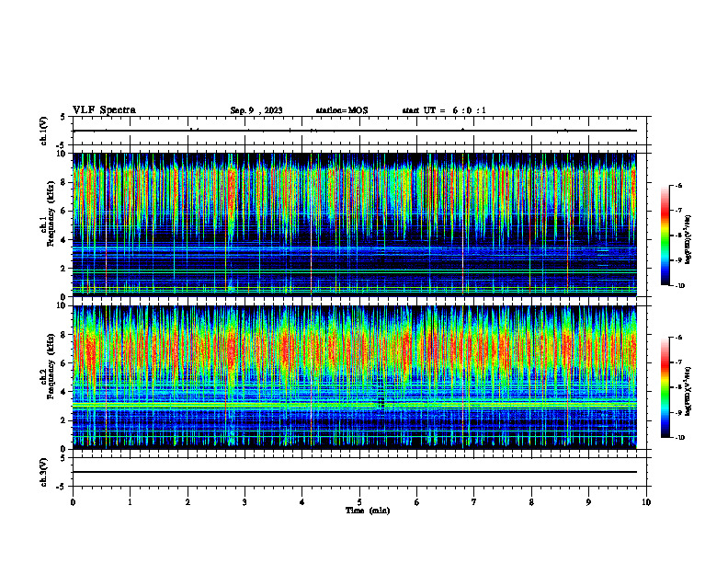Click the ch.1 color scale bar

pos(665,236)
